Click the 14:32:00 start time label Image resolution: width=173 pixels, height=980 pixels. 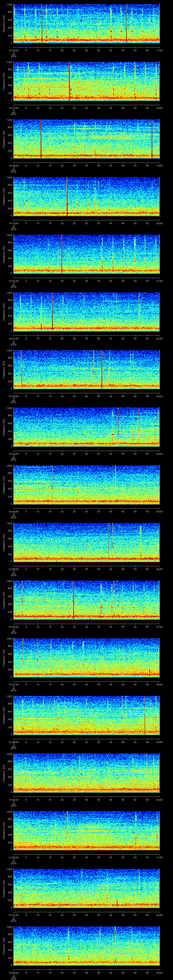[x=13, y=972]
